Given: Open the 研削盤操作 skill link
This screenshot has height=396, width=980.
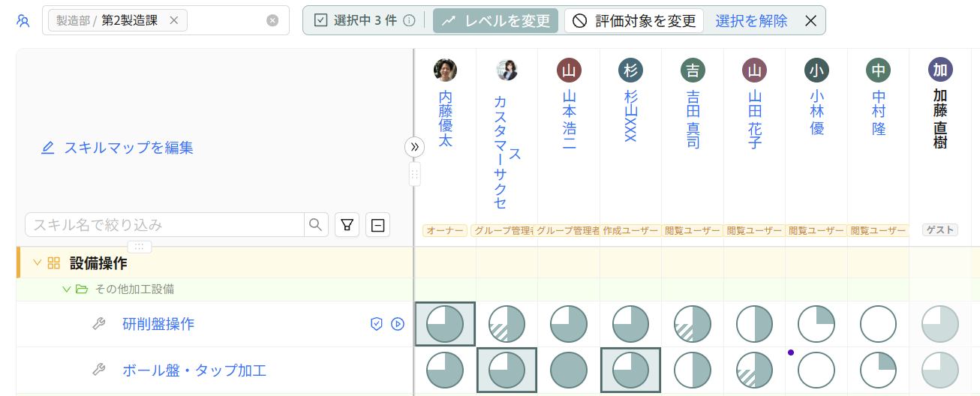Looking at the screenshot, I should pyautogui.click(x=158, y=324).
